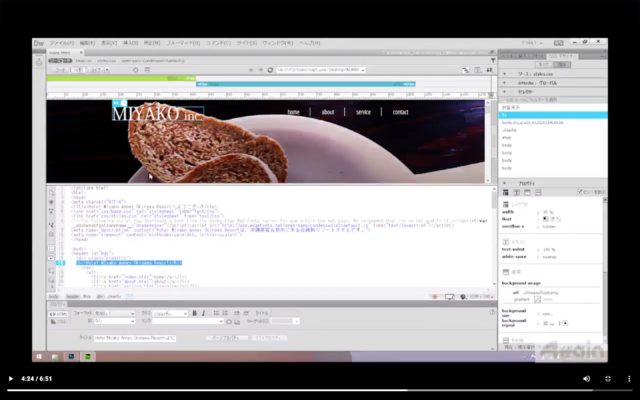Image resolution: width=640 pixels, height=400 pixels.
Task: Toggle bold formatting
Action: point(195,313)
